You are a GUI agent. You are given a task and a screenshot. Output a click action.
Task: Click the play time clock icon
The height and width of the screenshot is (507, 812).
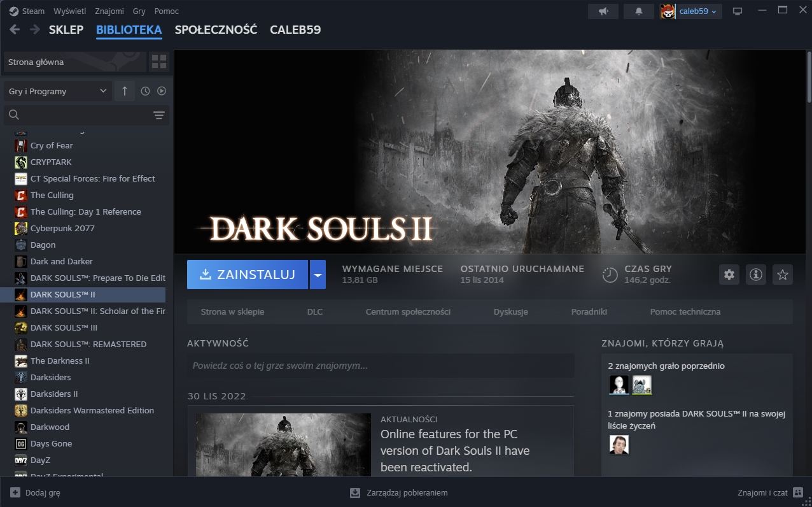(x=610, y=275)
